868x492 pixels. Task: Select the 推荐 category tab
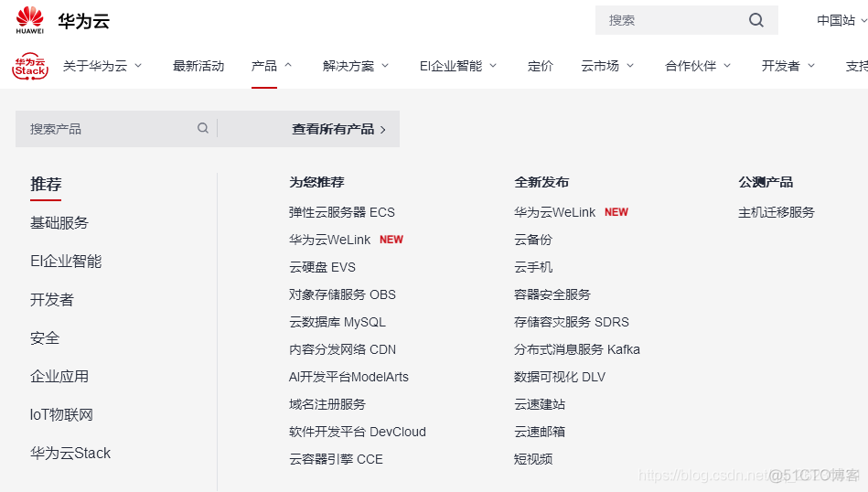(x=46, y=185)
